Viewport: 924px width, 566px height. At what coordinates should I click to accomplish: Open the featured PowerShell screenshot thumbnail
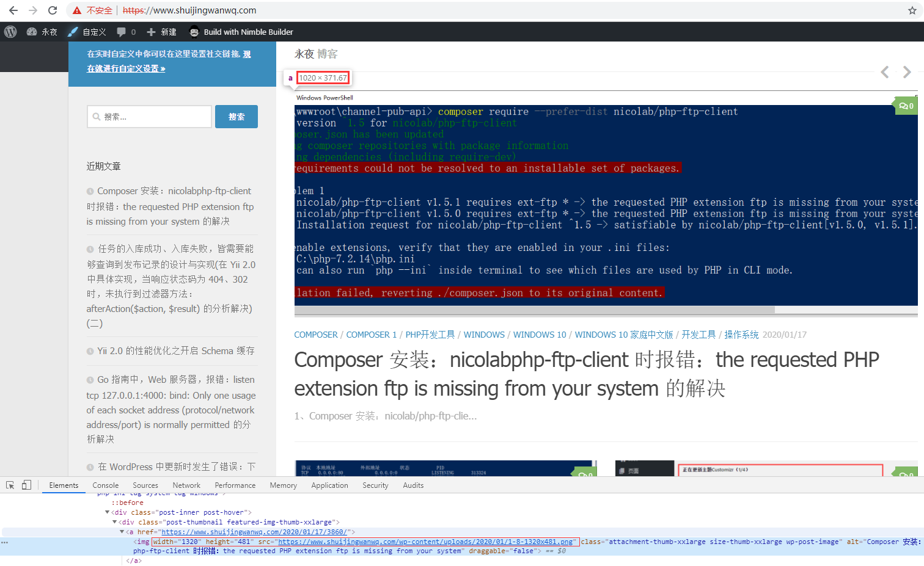point(606,204)
